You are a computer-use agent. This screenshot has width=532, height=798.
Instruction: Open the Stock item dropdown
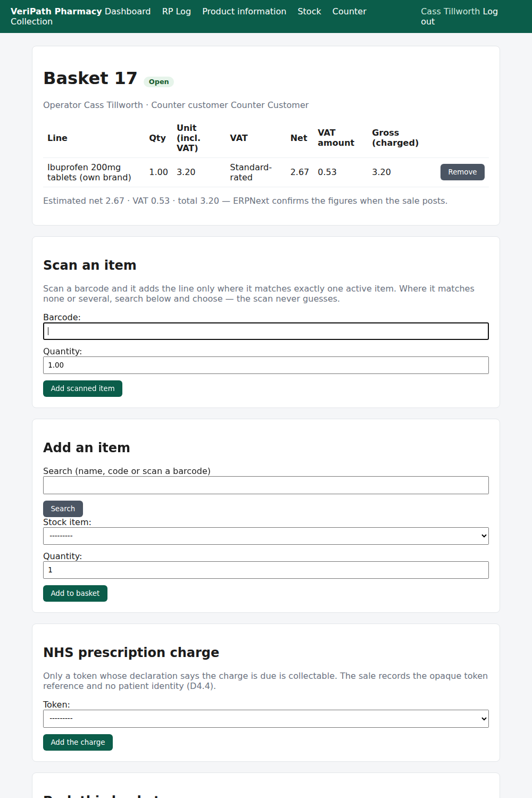point(266,536)
